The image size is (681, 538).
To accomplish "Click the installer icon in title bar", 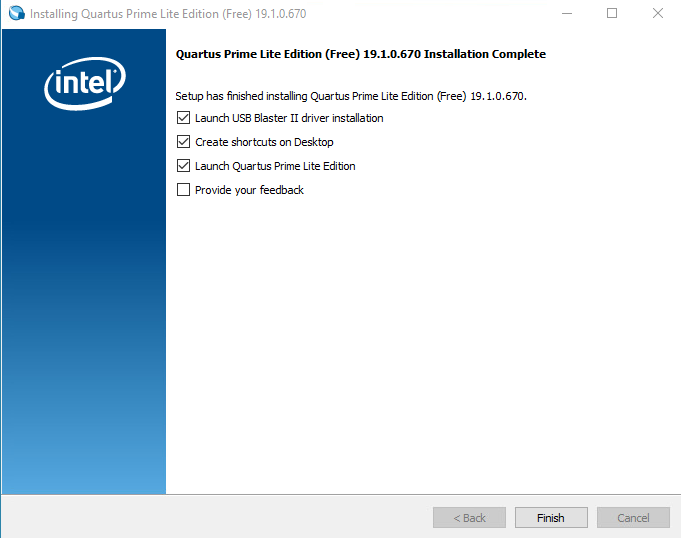I will pyautogui.click(x=17, y=13).
